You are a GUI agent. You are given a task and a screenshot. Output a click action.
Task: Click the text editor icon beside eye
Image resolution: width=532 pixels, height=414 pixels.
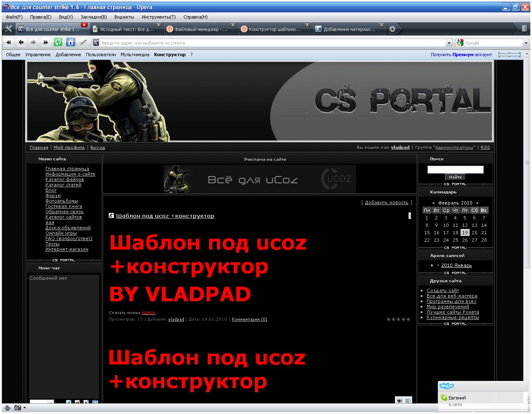tap(407, 400)
